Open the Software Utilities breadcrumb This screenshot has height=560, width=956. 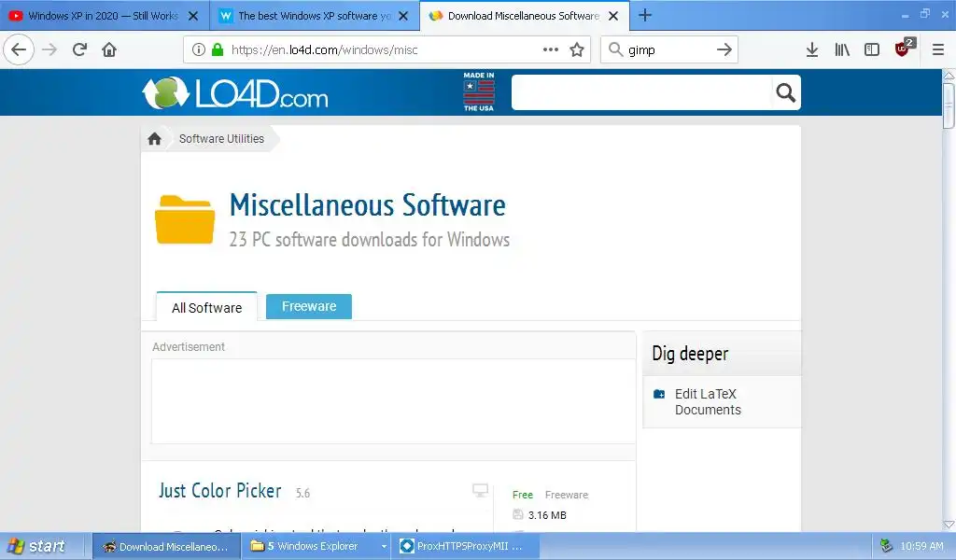coord(221,139)
